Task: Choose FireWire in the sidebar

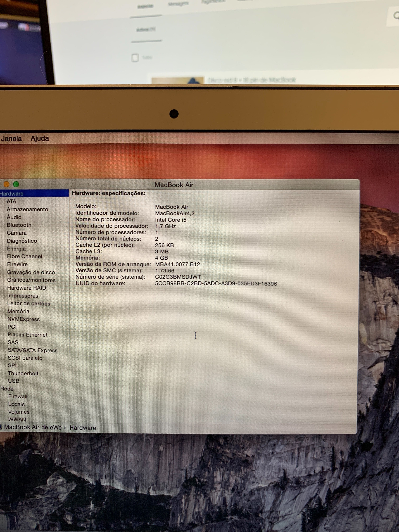Action: pos(17,264)
